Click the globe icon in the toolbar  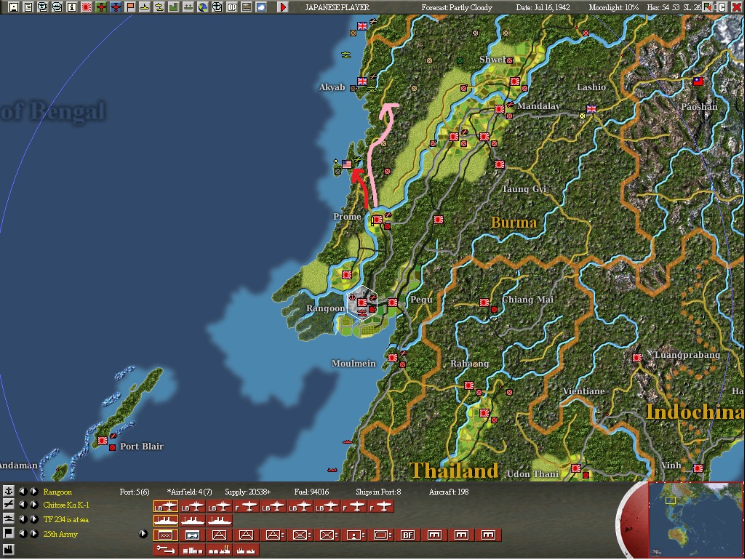(x=203, y=7)
